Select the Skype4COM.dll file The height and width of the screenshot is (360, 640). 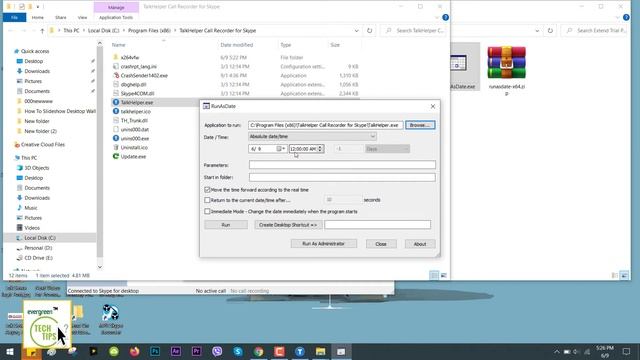click(x=137, y=93)
